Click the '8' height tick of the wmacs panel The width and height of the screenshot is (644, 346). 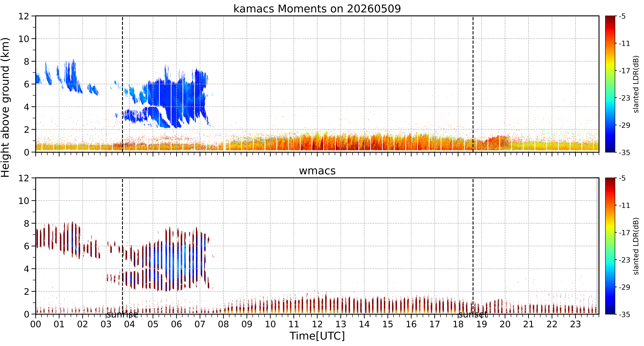click(x=26, y=223)
